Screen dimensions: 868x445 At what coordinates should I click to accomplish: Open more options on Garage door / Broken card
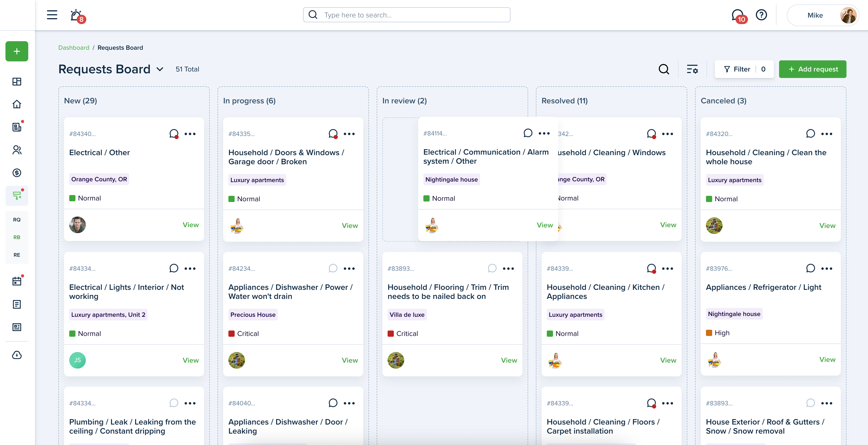tap(349, 134)
